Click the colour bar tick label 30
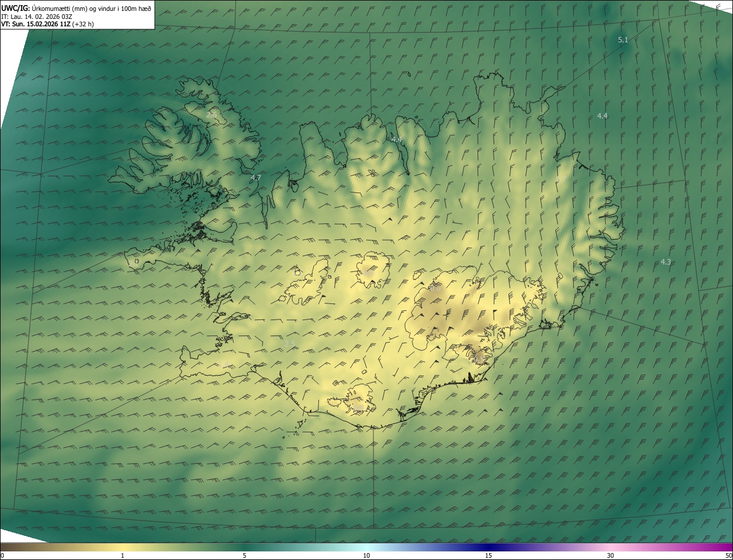This screenshot has width=733, height=560. (x=610, y=555)
